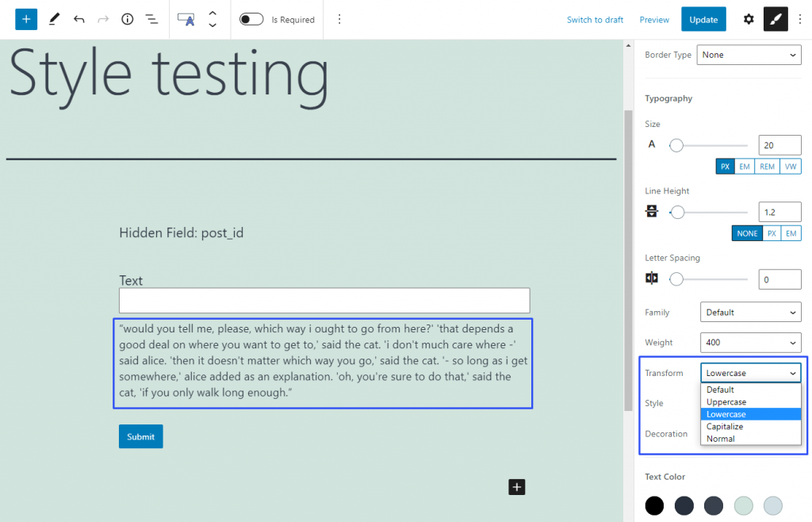Select VW unit for font size

791,167
